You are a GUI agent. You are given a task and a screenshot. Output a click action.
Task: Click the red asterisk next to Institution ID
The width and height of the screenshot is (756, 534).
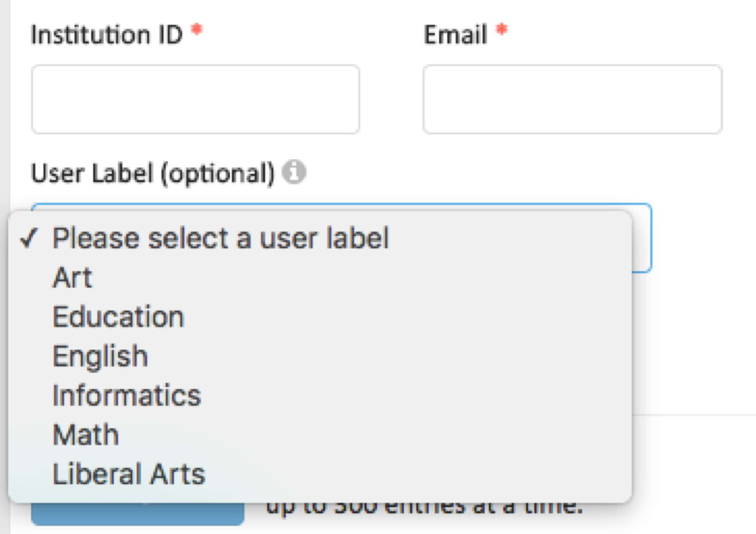pos(197,29)
